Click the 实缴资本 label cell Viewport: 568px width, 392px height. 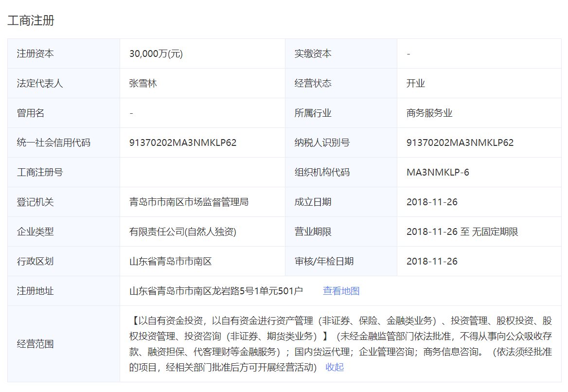[x=313, y=54]
